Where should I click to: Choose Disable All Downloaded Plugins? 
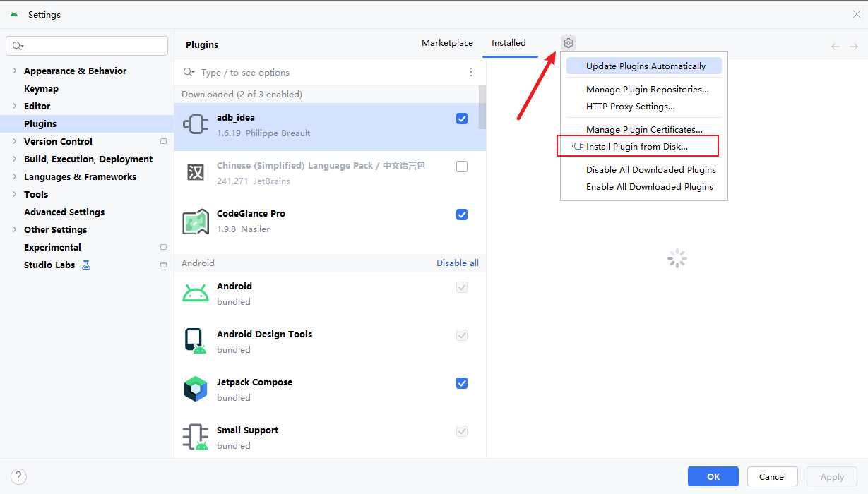644,170
